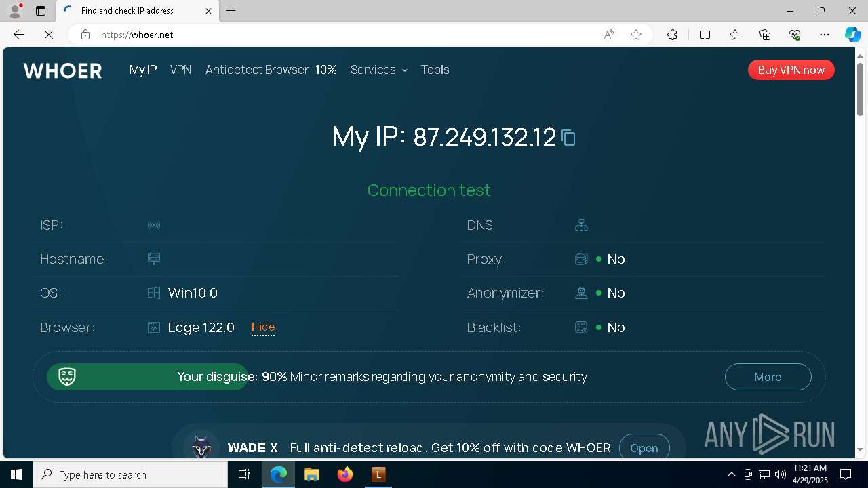868x488 pixels.
Task: Click the Browser window icon beside Edge 122.0
Action: 154,327
